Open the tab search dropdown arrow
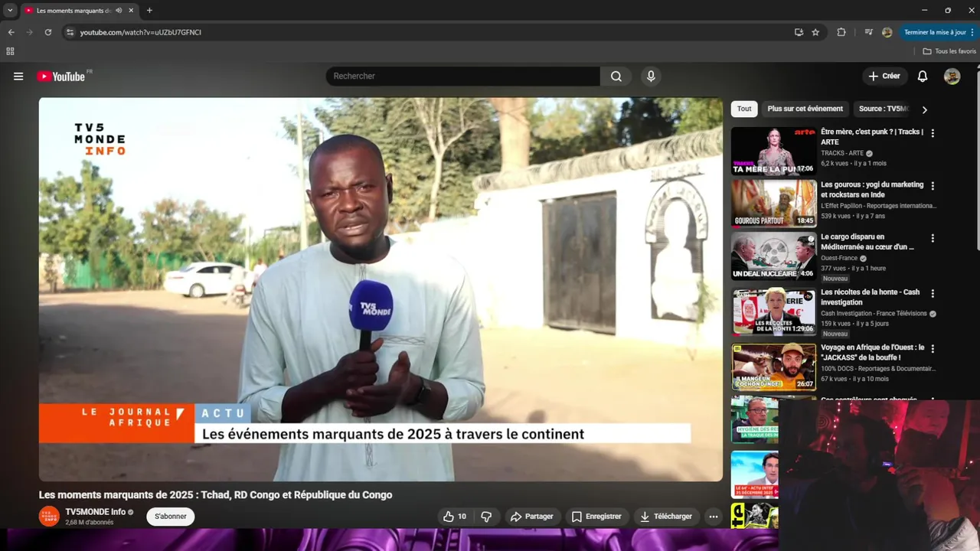The width and height of the screenshot is (980, 551). coord(10,11)
